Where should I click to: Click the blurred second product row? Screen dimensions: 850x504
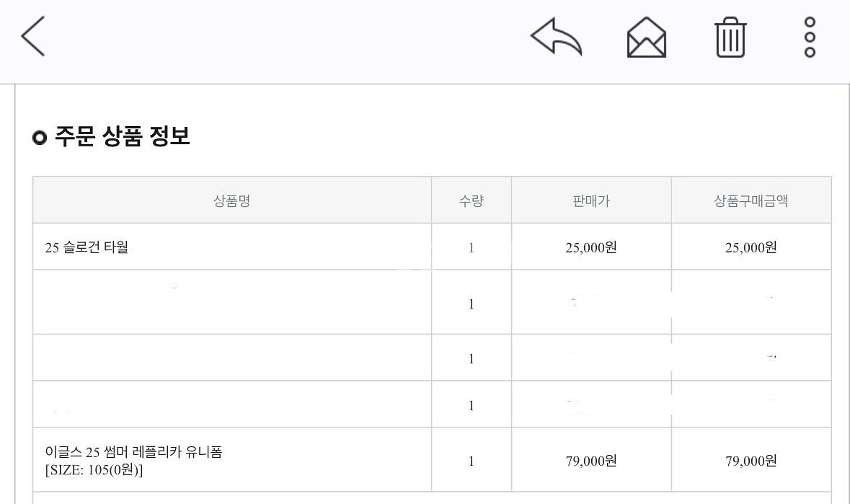point(231,303)
